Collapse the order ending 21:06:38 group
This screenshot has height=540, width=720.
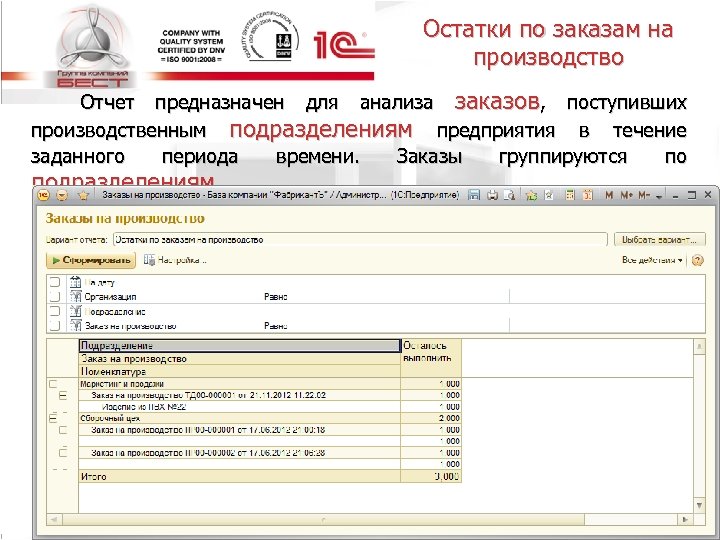[63, 453]
